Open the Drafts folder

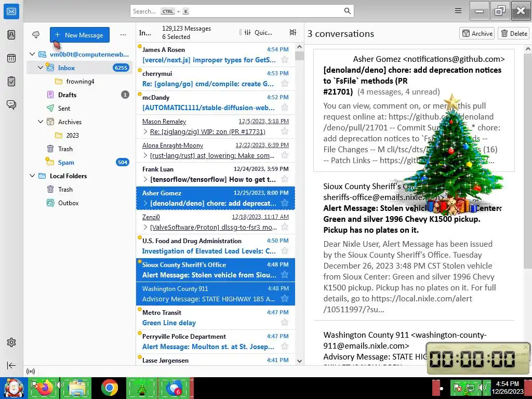79,95
